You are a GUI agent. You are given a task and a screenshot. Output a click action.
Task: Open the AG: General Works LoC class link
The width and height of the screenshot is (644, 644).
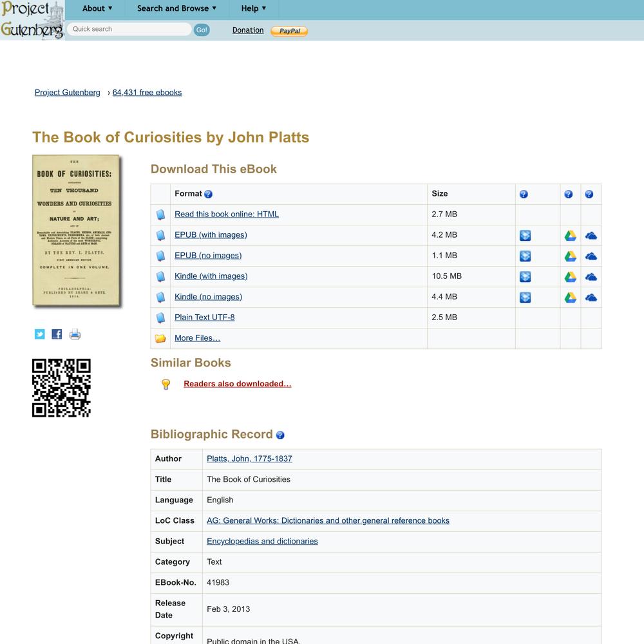[328, 520]
